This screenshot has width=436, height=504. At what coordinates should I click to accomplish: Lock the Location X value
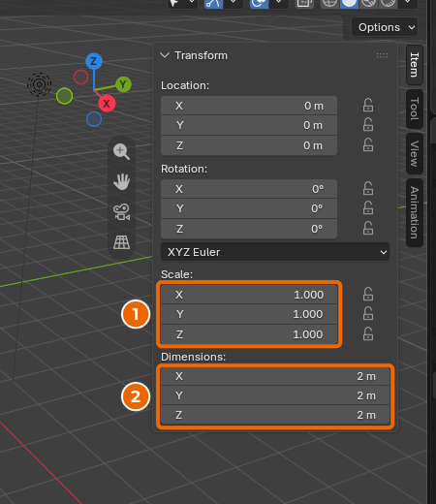(x=368, y=106)
